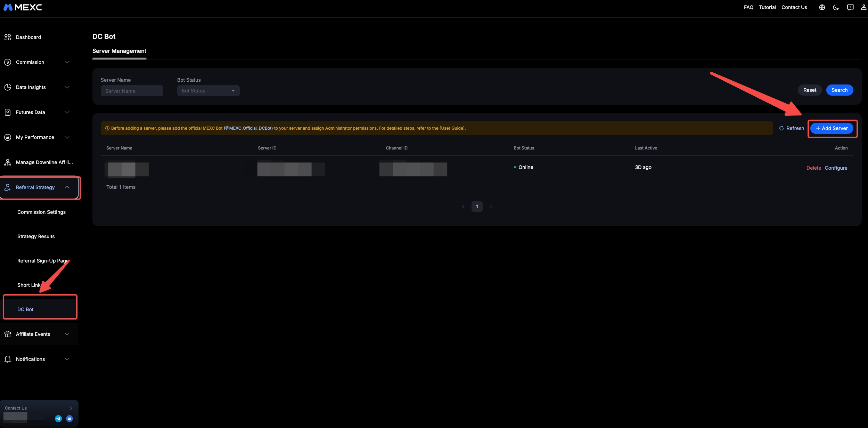
Task: Refresh the server list
Action: 792,128
